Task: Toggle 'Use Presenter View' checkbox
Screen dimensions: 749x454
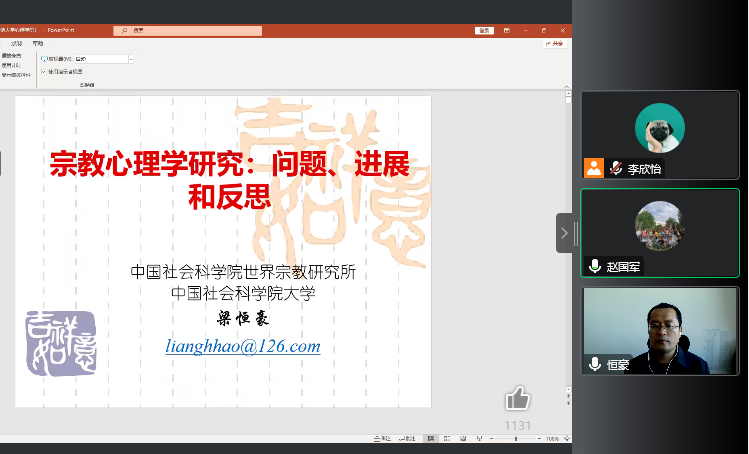Action: 43,72
